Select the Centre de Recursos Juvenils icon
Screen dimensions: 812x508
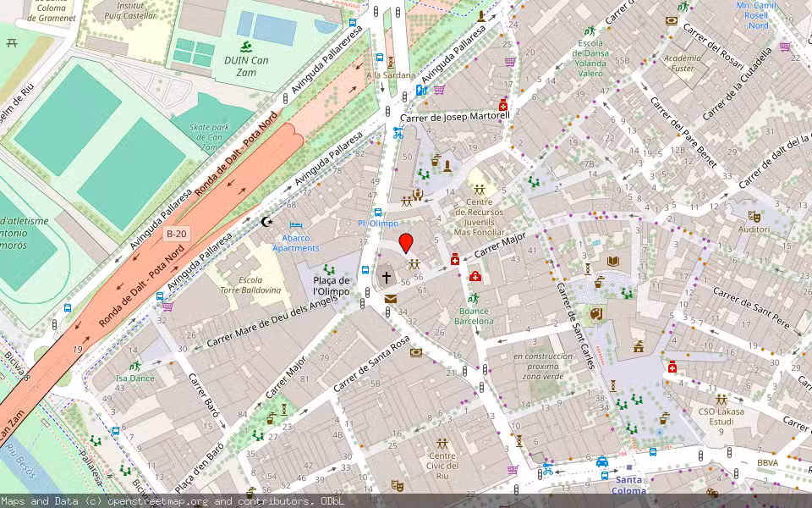(x=479, y=190)
